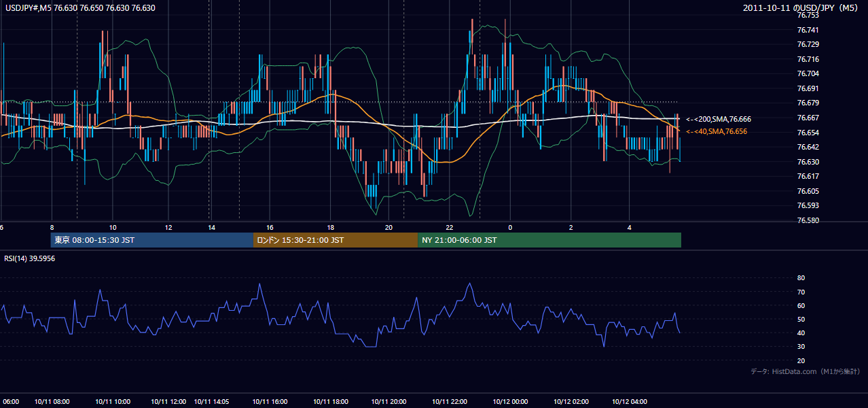Viewport: 868px width, 408px height.
Task: Click the RSI scale value 70
Action: 801,292
